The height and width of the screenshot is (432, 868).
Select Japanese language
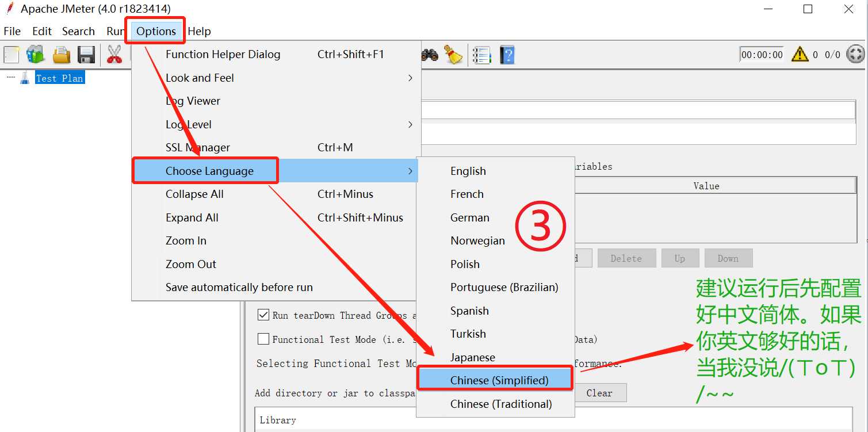tap(495, 357)
